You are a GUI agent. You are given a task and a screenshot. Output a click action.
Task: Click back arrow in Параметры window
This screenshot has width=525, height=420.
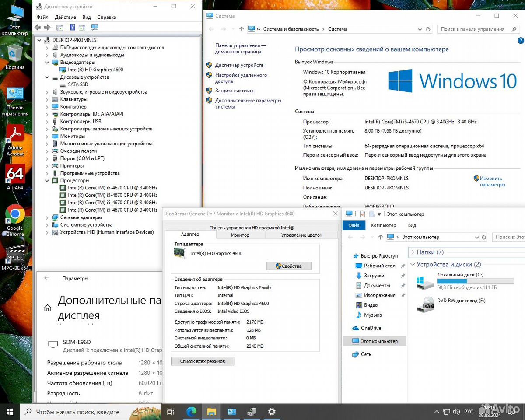coord(47,278)
